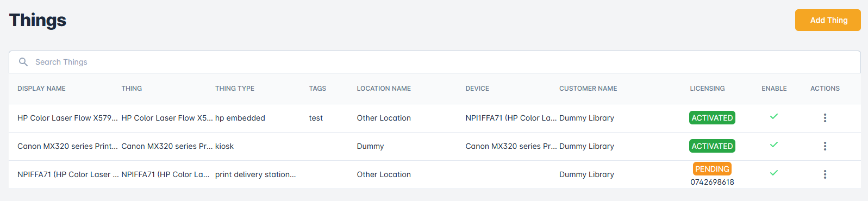Toggle enable checkmark for hp embedded thing
Image resolution: width=868 pixels, height=201 pixels.
tap(774, 116)
